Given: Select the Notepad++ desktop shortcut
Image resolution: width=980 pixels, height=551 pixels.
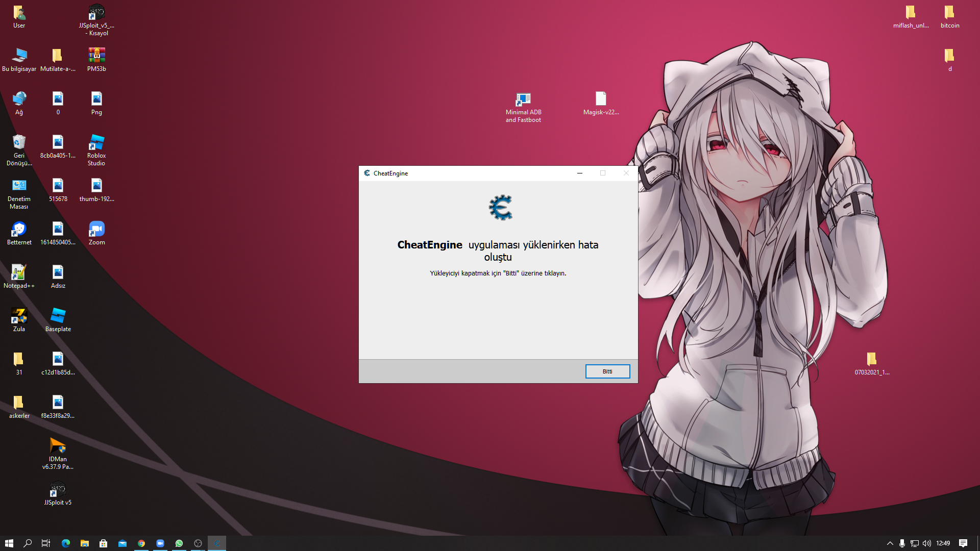Looking at the screenshot, I should 19,273.
